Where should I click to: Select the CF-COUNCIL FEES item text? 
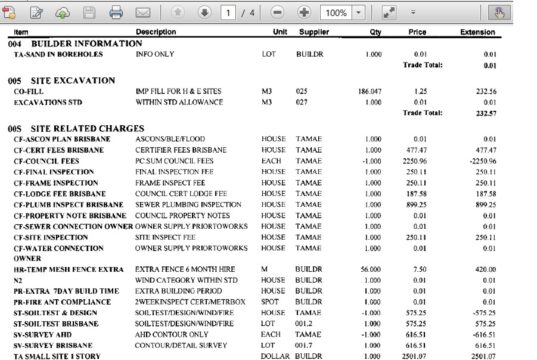47,161
